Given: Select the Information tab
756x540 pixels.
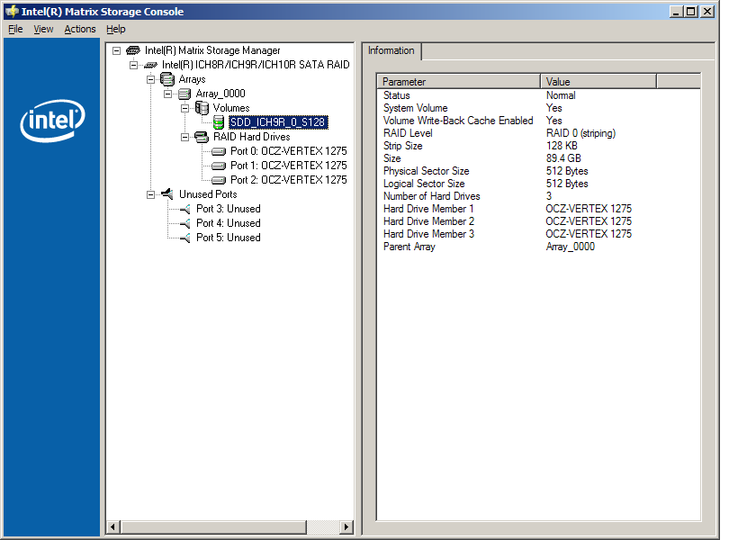Looking at the screenshot, I should (x=391, y=50).
